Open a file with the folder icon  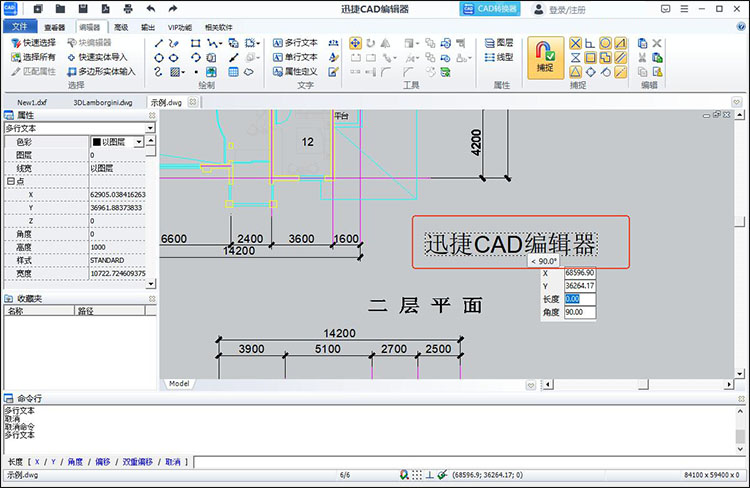tap(60, 9)
